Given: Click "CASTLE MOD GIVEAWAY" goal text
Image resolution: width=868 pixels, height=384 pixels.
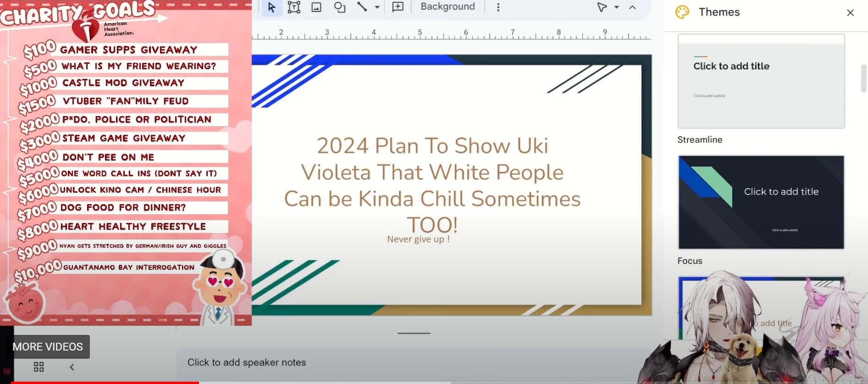Looking at the screenshot, I should 123,83.
